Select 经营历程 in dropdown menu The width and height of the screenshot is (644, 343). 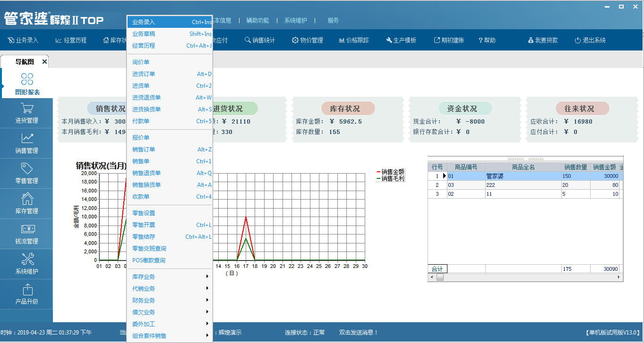pyautogui.click(x=170, y=46)
